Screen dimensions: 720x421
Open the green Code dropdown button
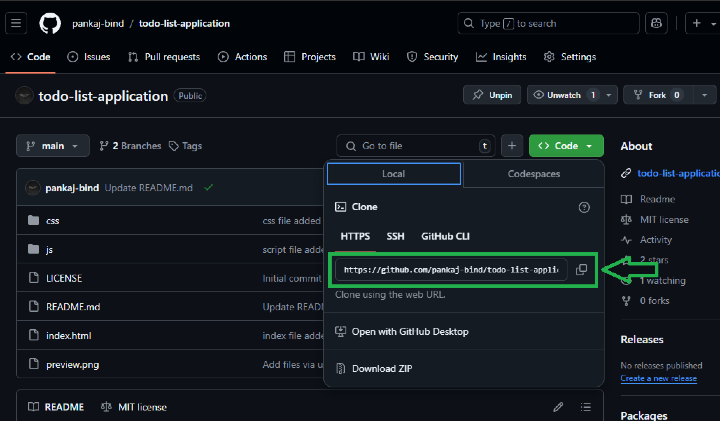click(566, 146)
